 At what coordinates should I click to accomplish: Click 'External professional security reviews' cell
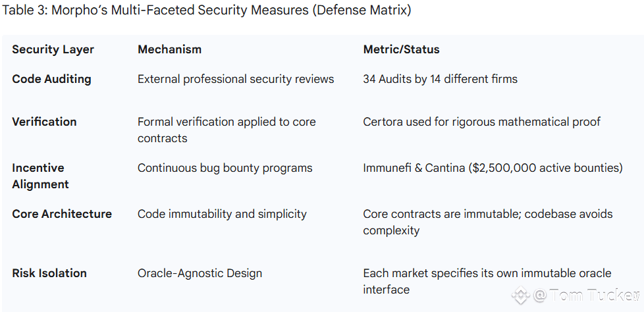click(x=236, y=79)
